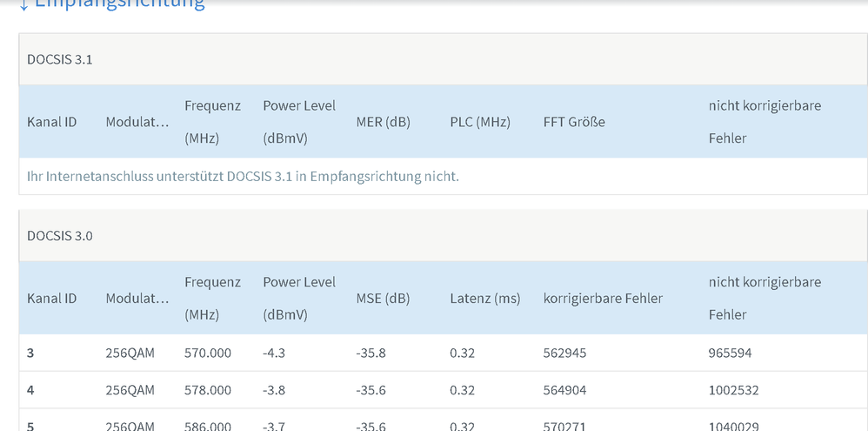Click Power Level header in DOCSIS 3.0 table
The width and height of the screenshot is (868, 431).
(298, 298)
